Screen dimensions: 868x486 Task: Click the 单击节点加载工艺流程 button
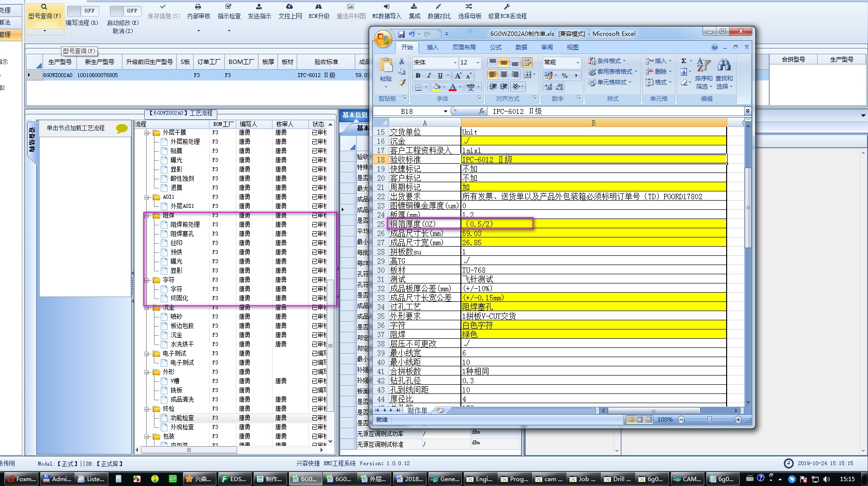(76, 128)
